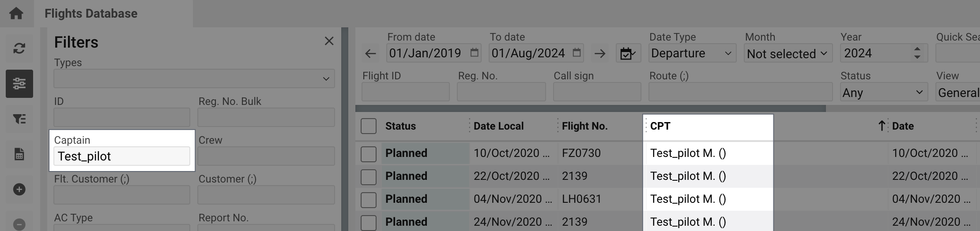The height and width of the screenshot is (231, 980).
Task: Select all rows with header checkbox
Action: click(x=369, y=126)
